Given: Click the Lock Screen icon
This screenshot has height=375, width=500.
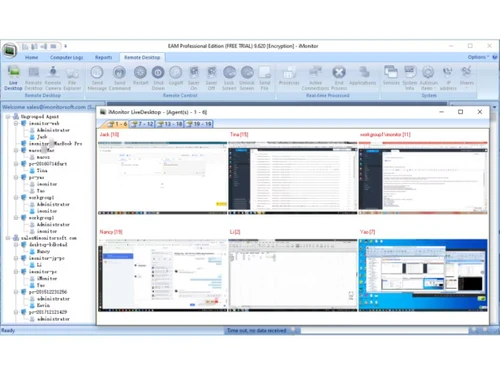Looking at the screenshot, I should (229, 78).
